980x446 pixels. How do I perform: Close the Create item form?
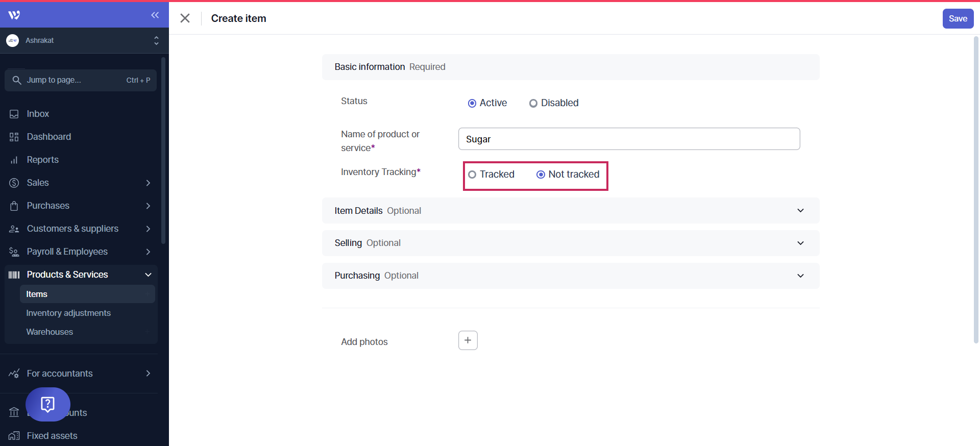[x=185, y=18]
